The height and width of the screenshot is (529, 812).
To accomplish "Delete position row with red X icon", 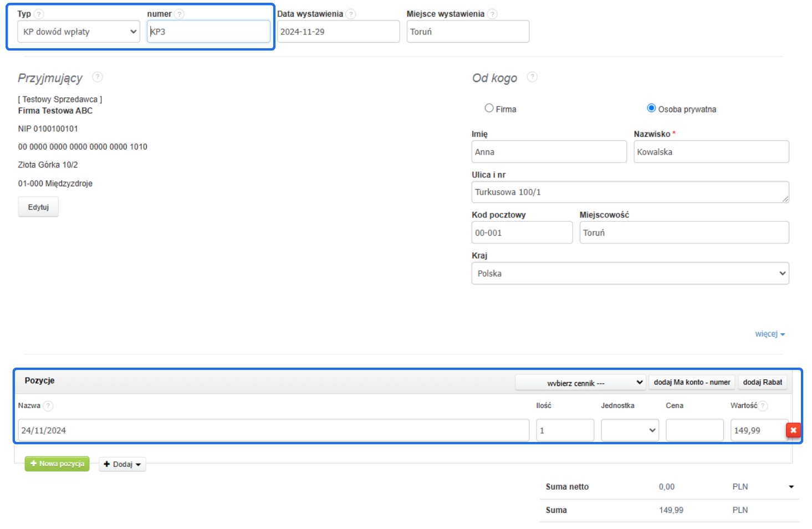I will (x=793, y=430).
